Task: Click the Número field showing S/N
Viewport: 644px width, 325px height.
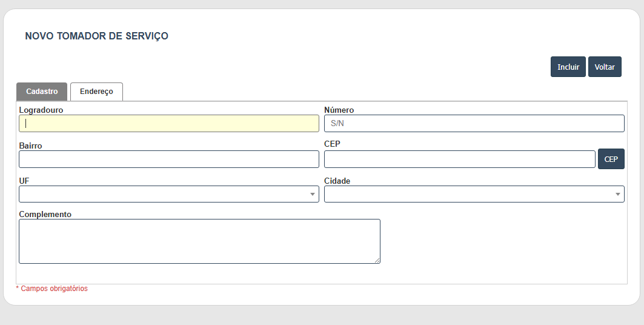Action: point(474,123)
